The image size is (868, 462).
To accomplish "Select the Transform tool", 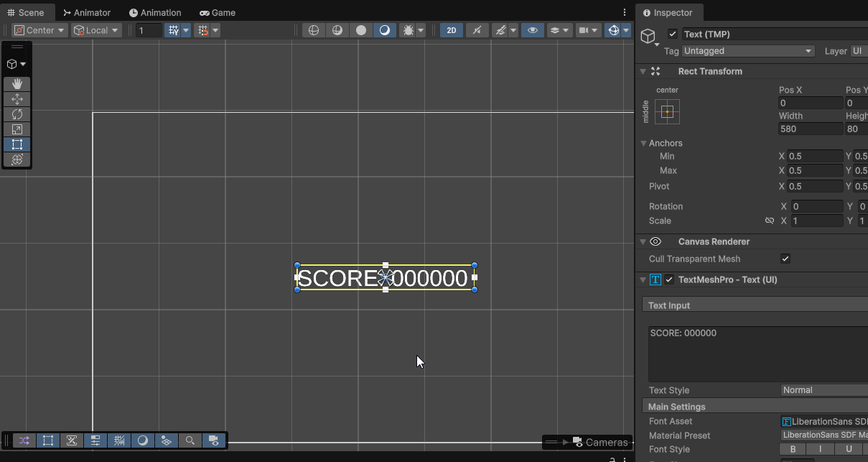I will (x=17, y=160).
